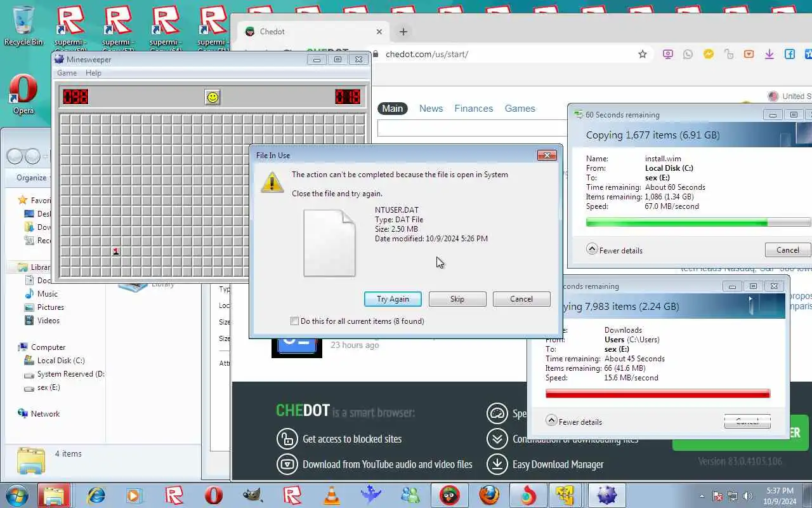Open the Help menu in Minesweeper
This screenshot has width=812, height=508.
93,73
